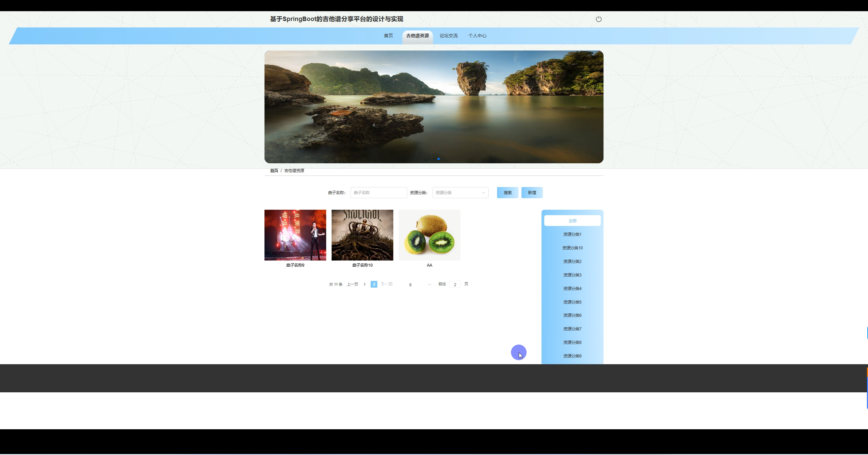Click the 前往 page number input box
868x455 pixels.
(x=455, y=285)
